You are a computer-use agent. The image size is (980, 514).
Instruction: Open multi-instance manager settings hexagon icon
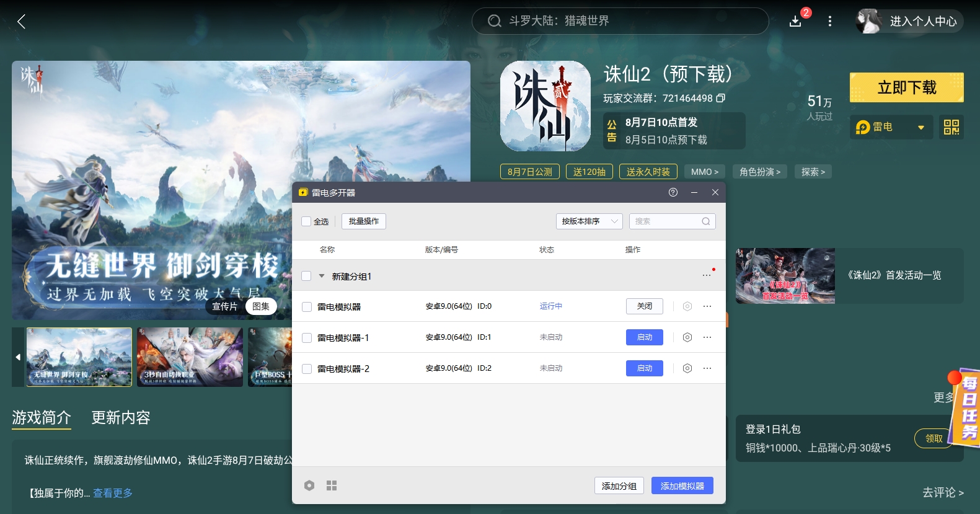pyautogui.click(x=309, y=485)
